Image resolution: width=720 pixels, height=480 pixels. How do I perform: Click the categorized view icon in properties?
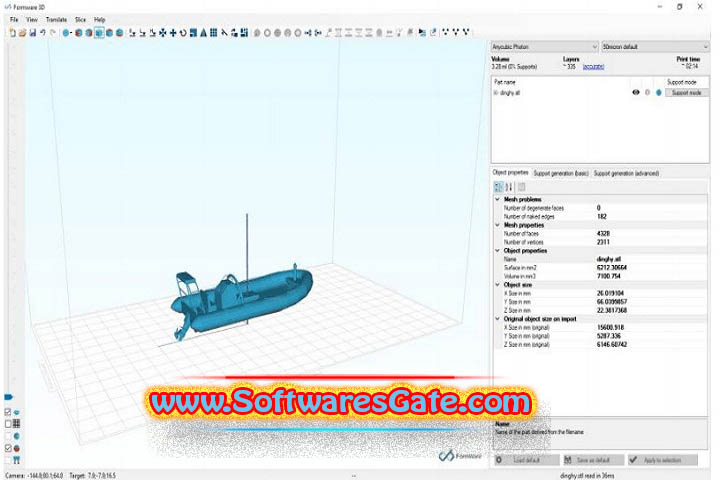[498, 187]
